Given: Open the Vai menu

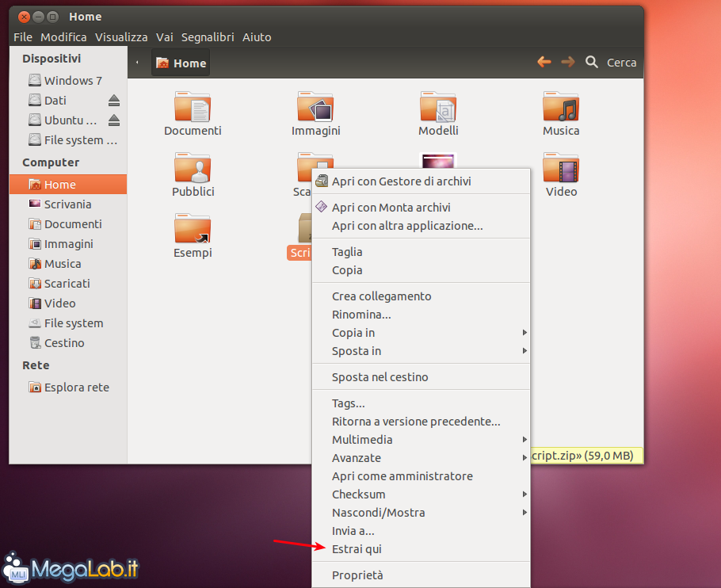Looking at the screenshot, I should tap(165, 37).
